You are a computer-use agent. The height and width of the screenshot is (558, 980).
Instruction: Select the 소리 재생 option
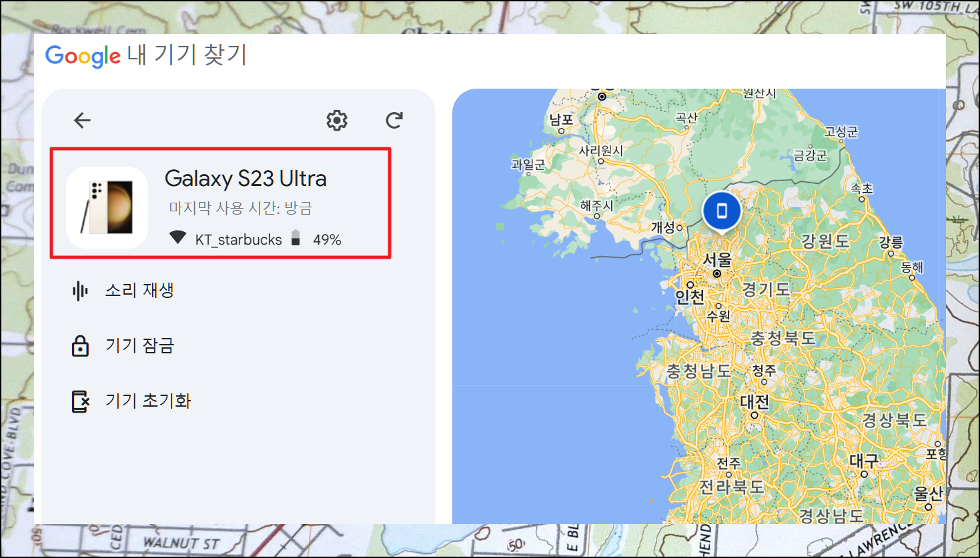[139, 291]
